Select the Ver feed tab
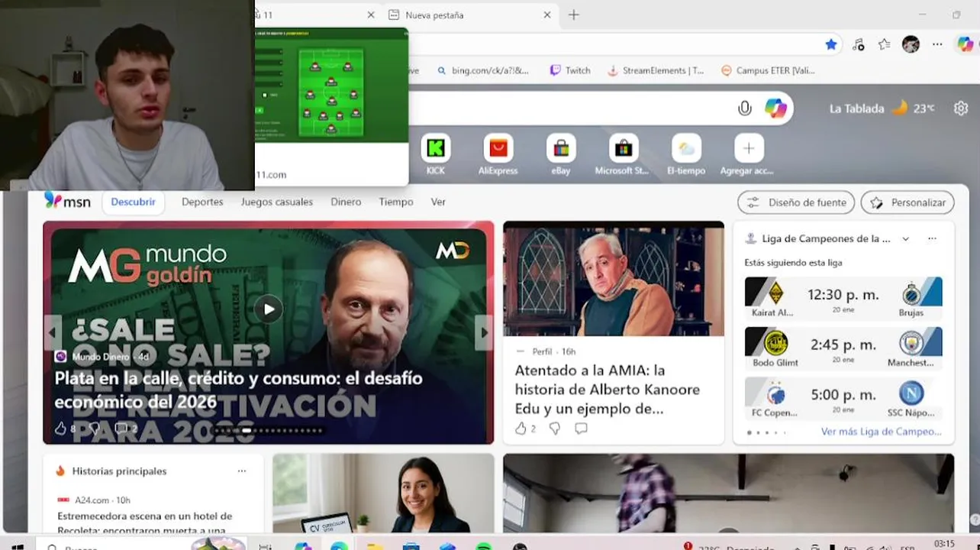The width and height of the screenshot is (980, 550). [x=438, y=202]
